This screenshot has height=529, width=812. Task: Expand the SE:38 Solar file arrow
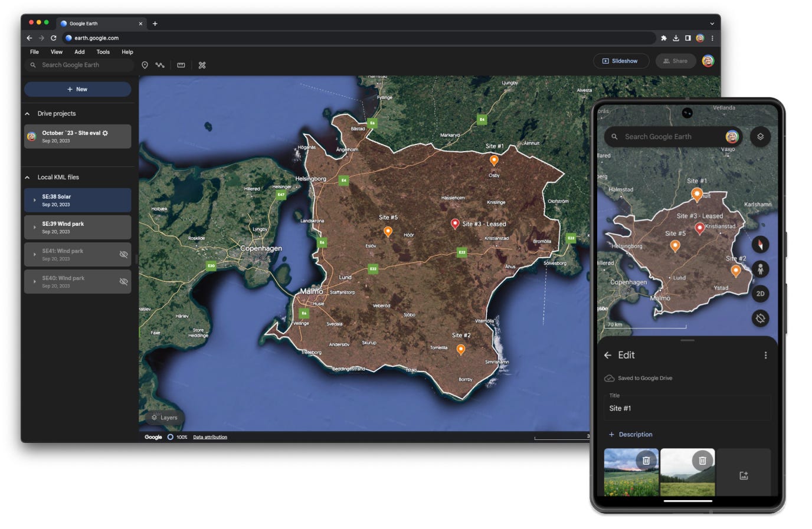pos(34,200)
